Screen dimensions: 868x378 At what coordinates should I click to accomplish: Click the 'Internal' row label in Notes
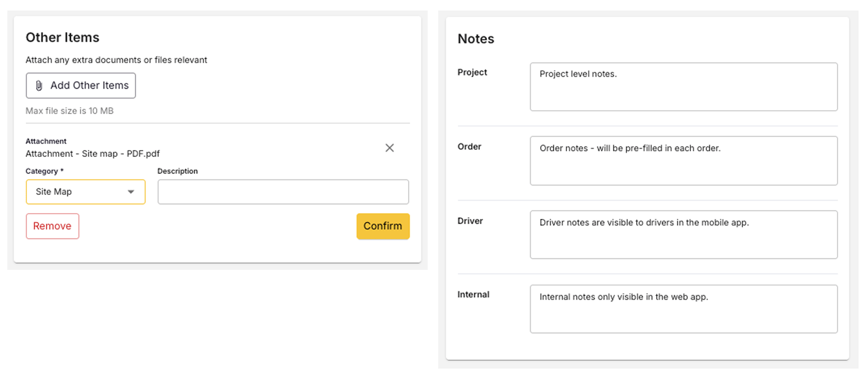click(473, 295)
